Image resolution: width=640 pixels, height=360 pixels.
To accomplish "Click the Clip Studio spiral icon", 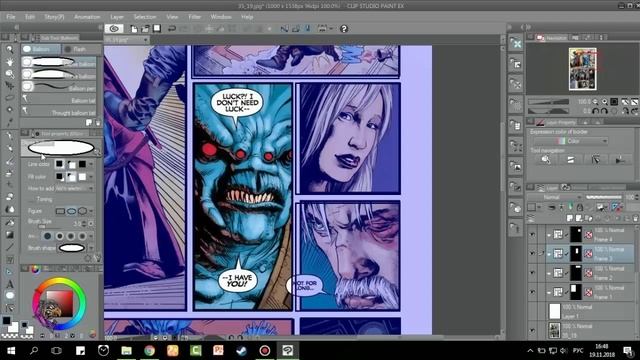I will click(114, 29).
